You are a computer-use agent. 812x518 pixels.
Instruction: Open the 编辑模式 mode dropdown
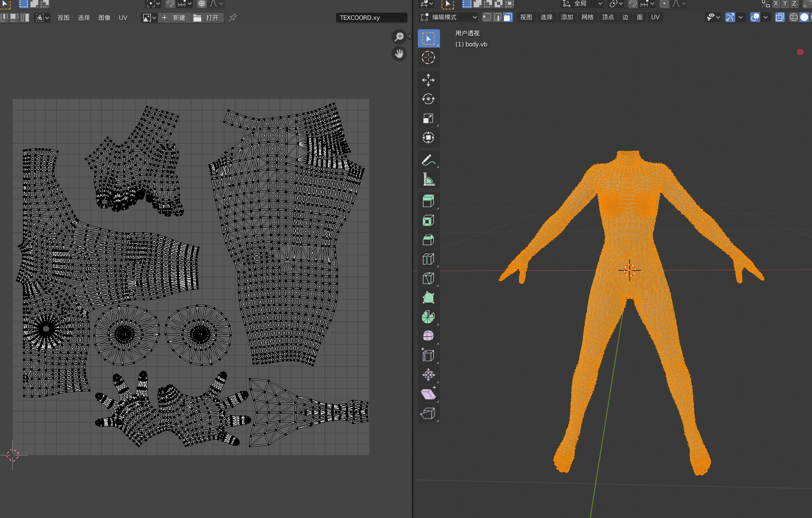[x=448, y=17]
